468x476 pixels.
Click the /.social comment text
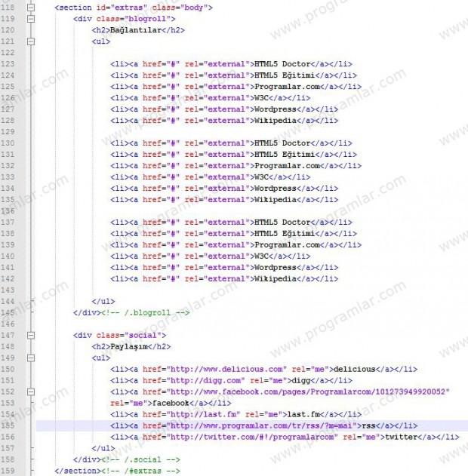click(x=140, y=459)
